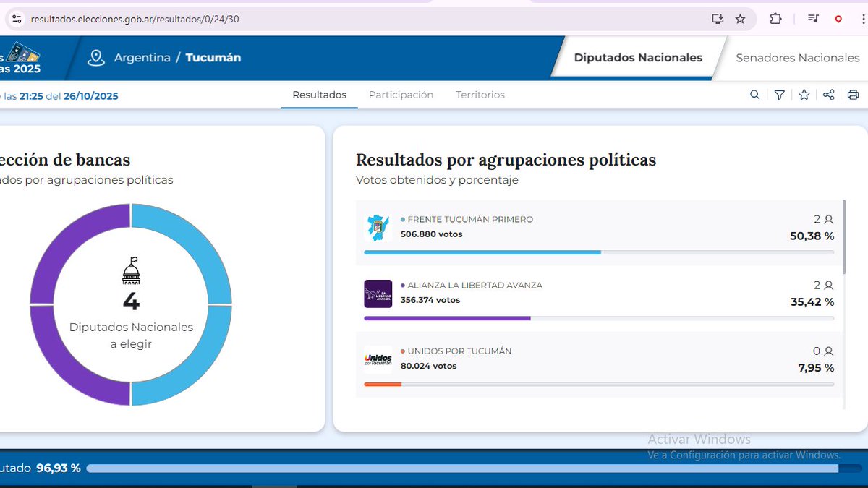
Task: Click the 7,95 % percentage
Action: point(816,367)
